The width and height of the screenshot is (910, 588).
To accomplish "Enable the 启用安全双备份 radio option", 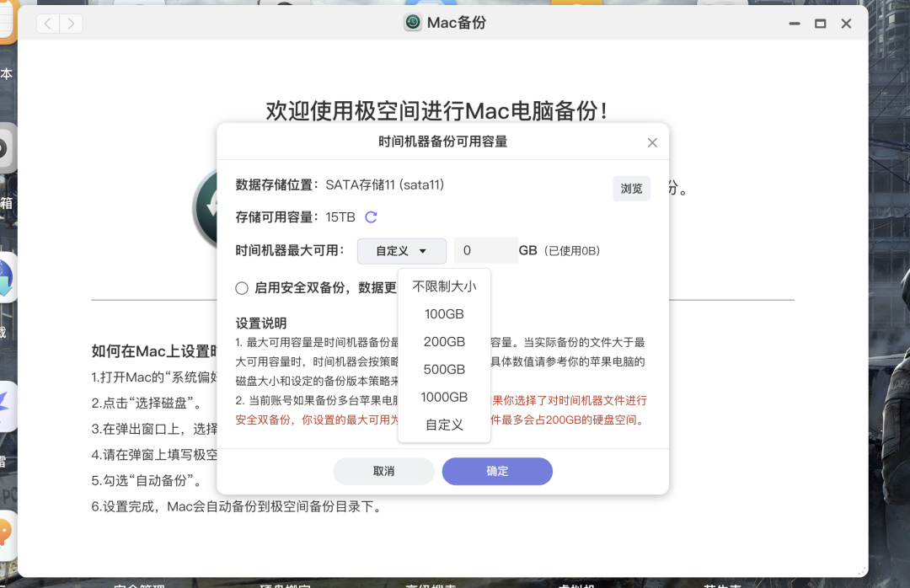I will 242,288.
